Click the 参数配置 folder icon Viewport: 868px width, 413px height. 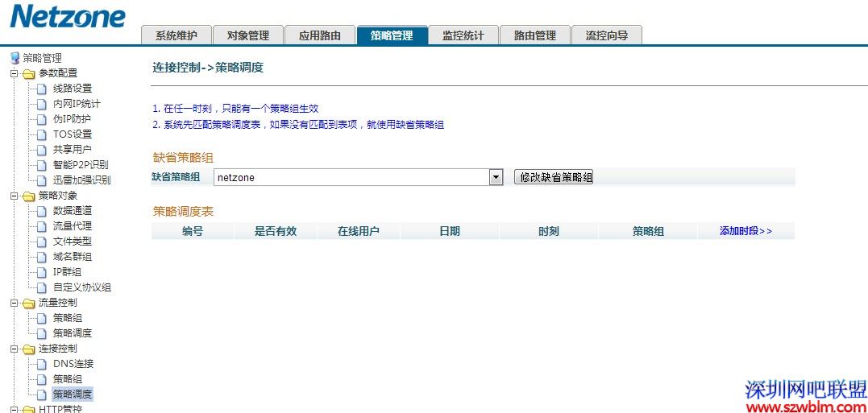(29, 73)
